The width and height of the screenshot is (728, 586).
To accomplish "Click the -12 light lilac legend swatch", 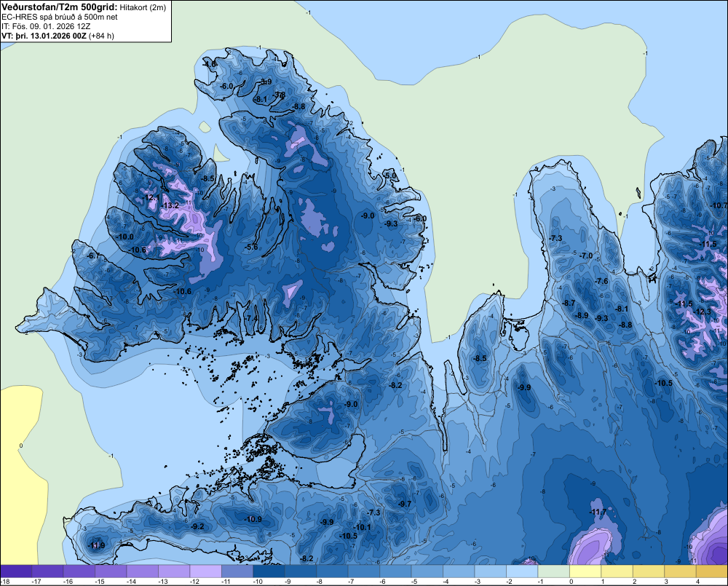I will 206,571.
